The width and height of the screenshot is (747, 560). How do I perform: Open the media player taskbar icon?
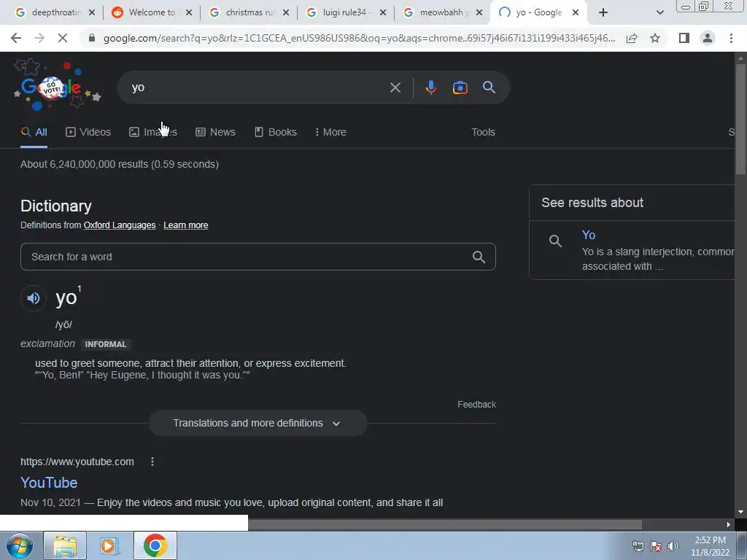click(x=109, y=545)
